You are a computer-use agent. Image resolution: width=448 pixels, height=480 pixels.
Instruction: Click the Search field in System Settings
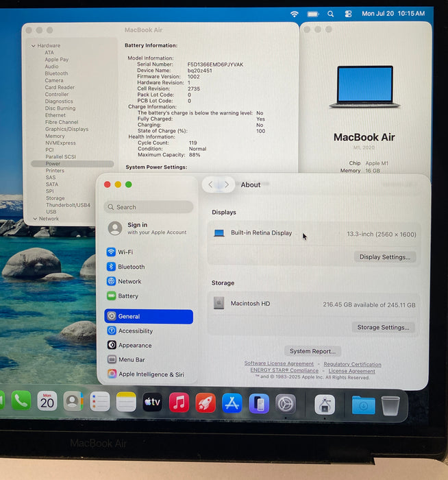149,207
